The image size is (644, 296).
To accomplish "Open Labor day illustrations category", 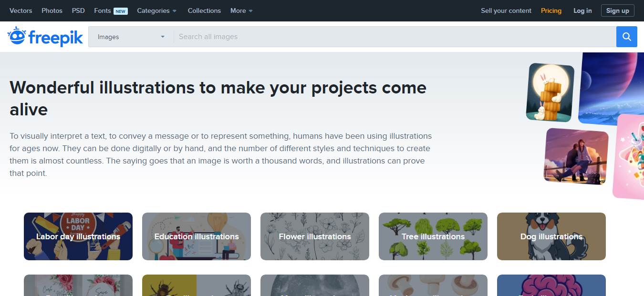I will [x=78, y=236].
